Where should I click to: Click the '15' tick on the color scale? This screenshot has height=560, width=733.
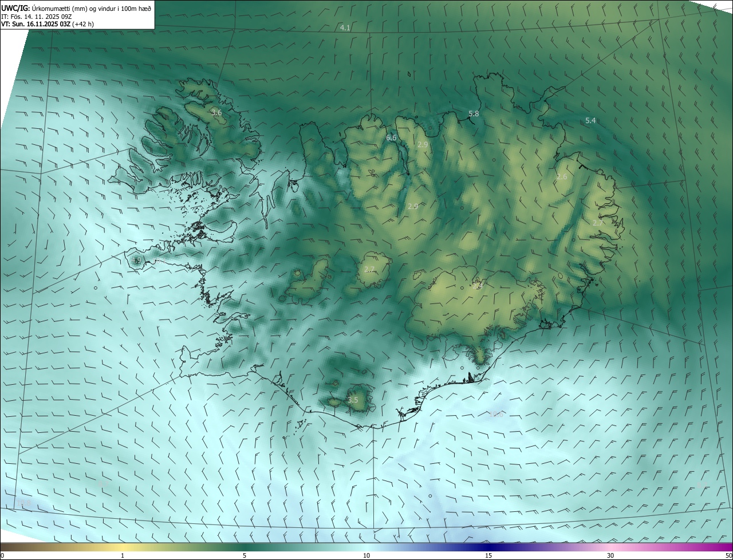click(488, 555)
